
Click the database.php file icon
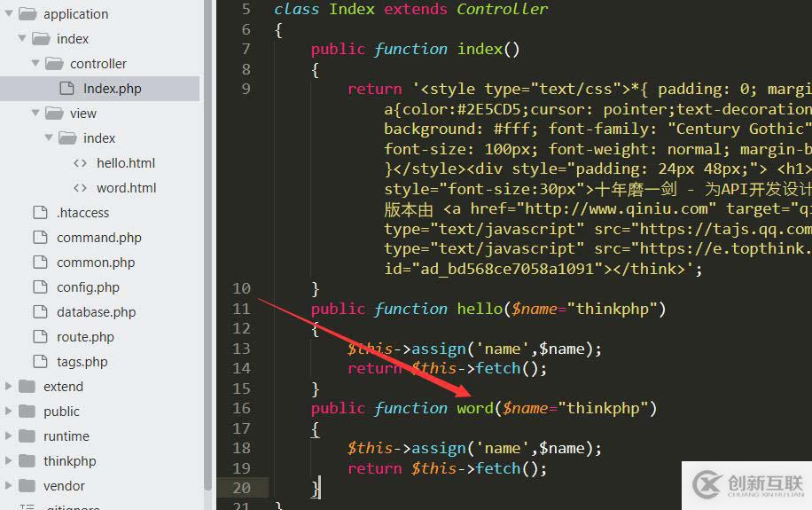point(40,312)
